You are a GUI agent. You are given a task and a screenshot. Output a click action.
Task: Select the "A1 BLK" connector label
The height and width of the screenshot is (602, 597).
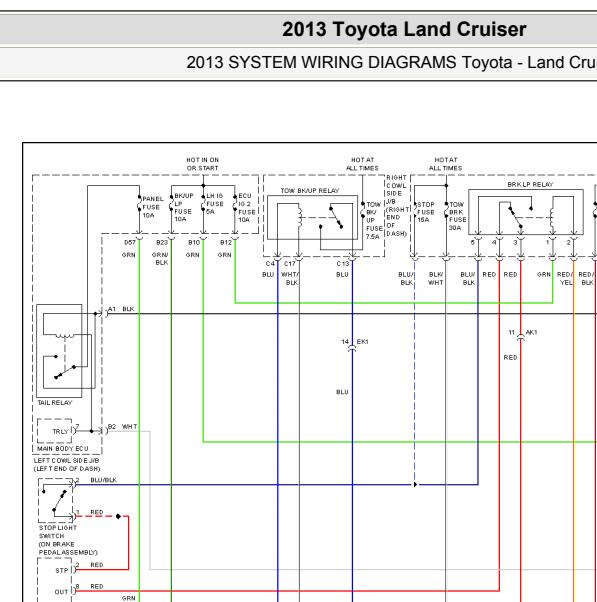[121, 309]
